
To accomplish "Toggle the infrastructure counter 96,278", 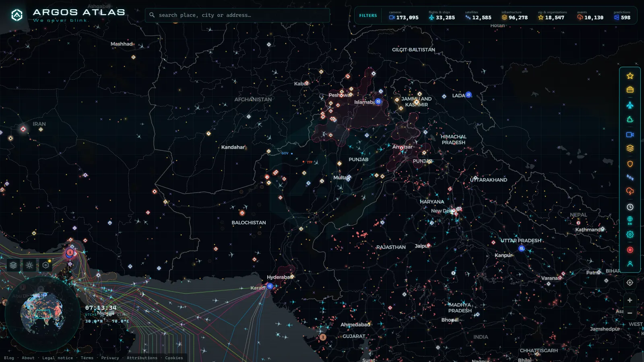I will point(514,16).
